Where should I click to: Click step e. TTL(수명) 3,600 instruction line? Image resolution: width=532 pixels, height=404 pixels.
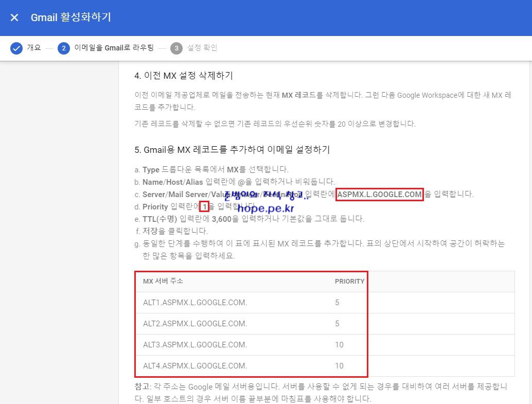(x=250, y=219)
